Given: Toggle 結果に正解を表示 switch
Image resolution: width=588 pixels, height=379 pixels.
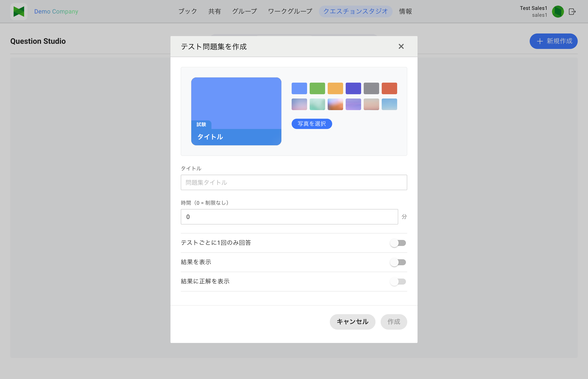Looking at the screenshot, I should (x=398, y=282).
